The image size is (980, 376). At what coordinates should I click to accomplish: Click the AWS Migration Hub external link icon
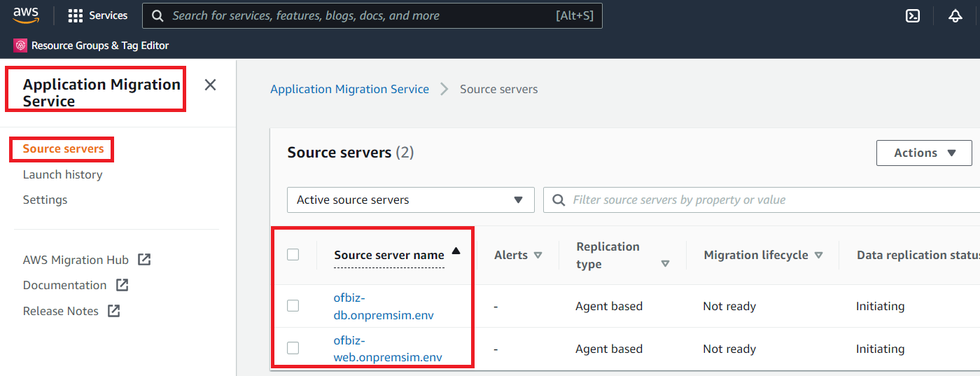[144, 260]
